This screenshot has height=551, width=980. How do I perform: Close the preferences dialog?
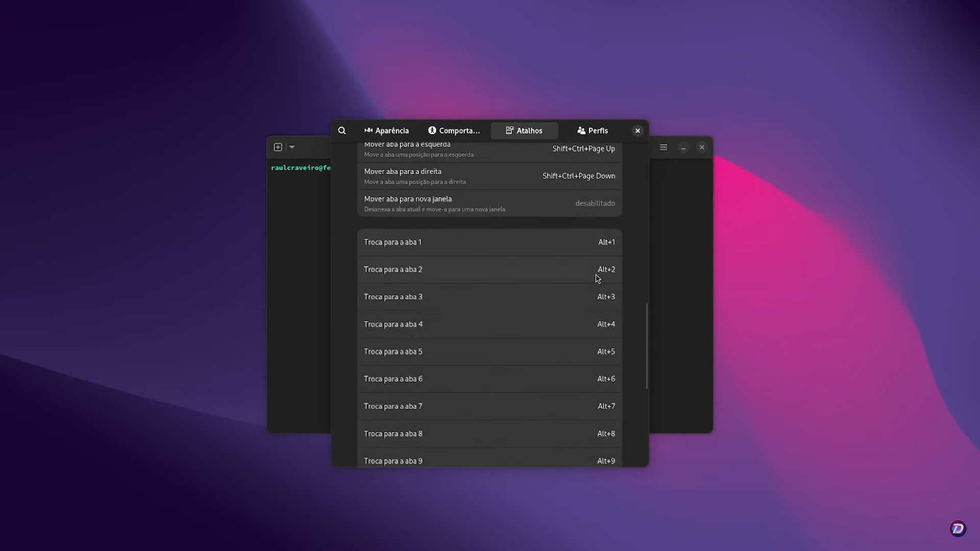coord(638,131)
